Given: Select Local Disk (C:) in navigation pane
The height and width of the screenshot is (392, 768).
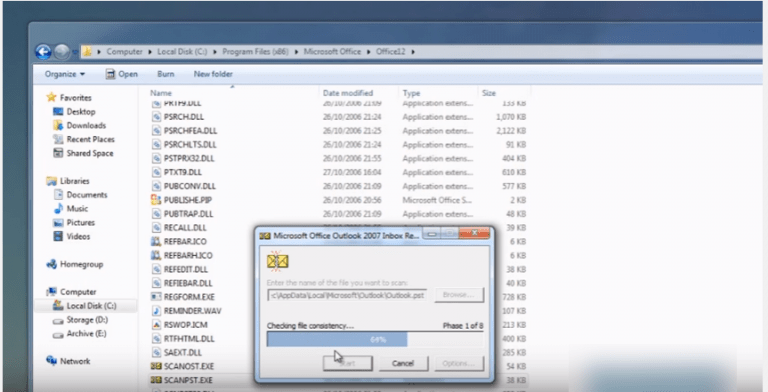Looking at the screenshot, I should pyautogui.click(x=85, y=306).
